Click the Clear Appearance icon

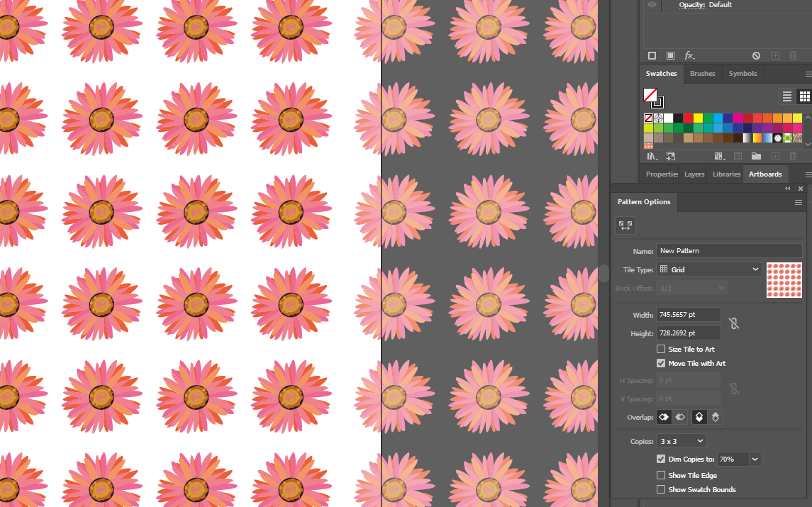tap(756, 55)
